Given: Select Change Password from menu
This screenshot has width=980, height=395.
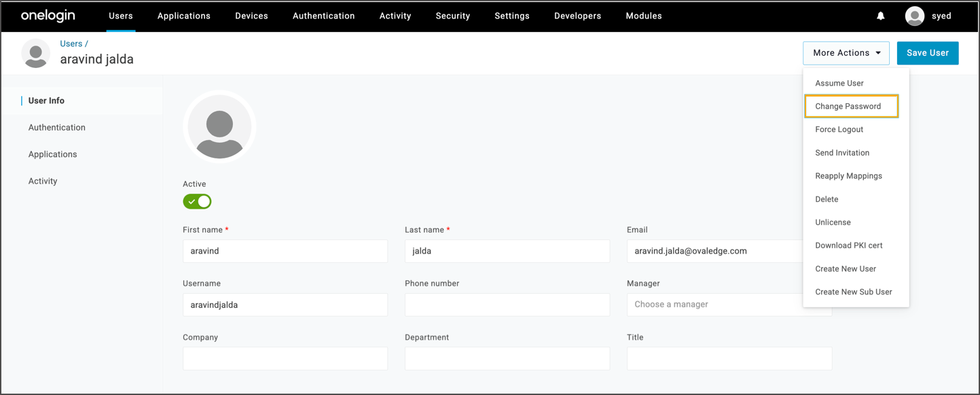Looking at the screenshot, I should pos(851,107).
